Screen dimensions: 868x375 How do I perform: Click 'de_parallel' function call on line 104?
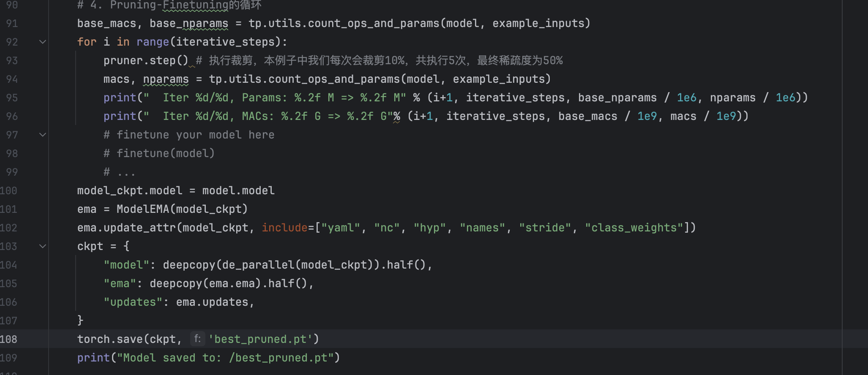click(x=258, y=265)
